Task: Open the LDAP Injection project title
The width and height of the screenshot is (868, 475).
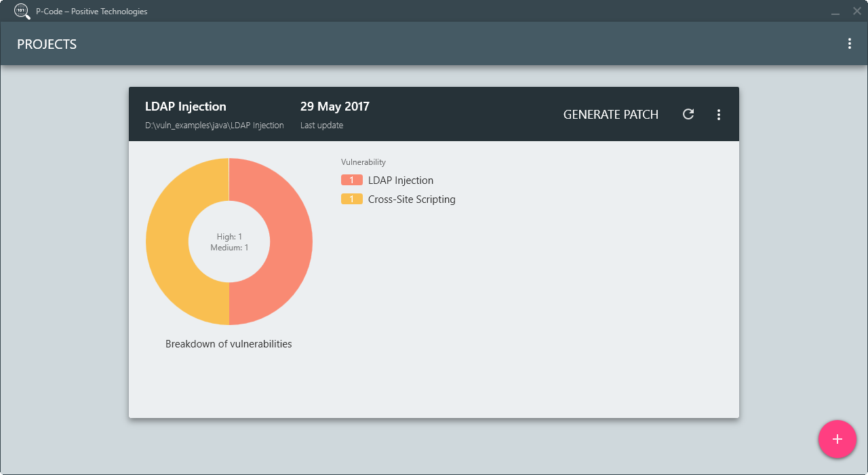Action: coord(186,107)
